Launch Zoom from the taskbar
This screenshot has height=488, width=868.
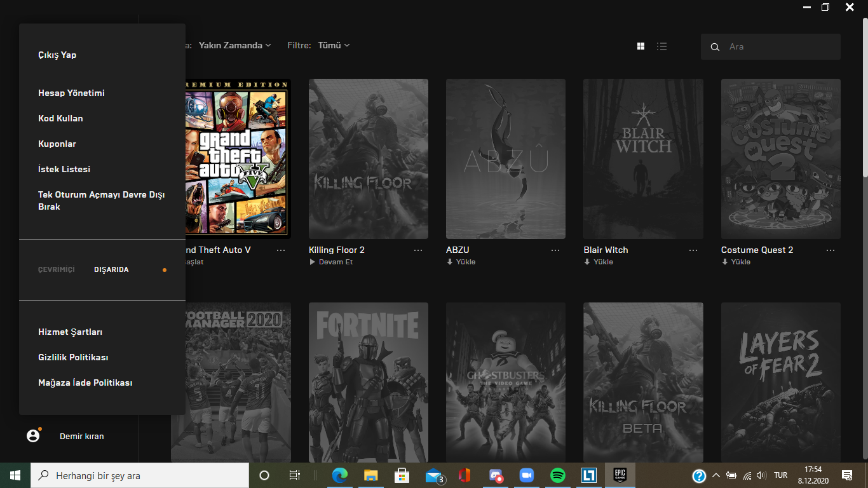click(526, 475)
